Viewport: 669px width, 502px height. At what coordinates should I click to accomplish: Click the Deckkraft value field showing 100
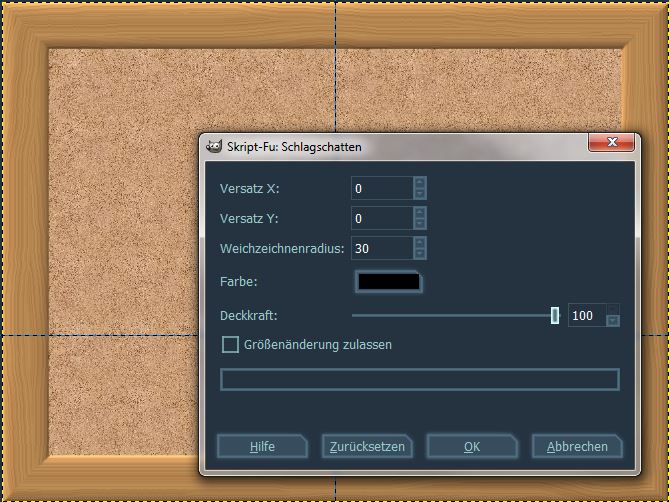tap(586, 316)
